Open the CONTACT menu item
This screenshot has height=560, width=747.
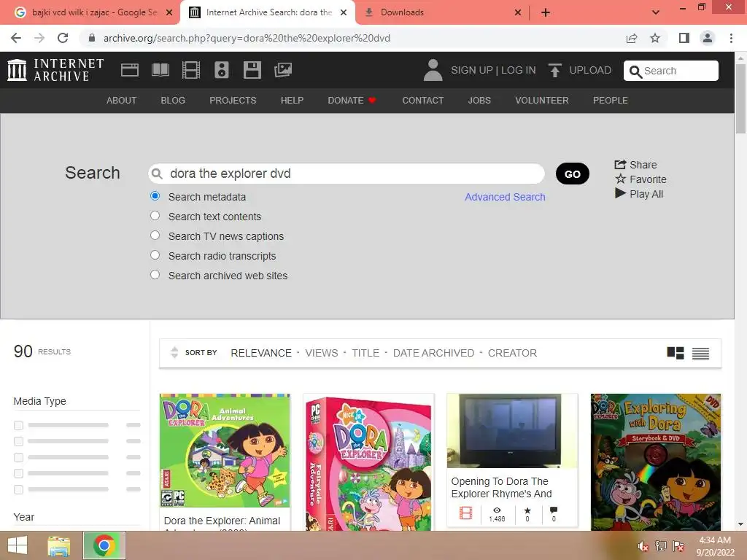coord(423,101)
